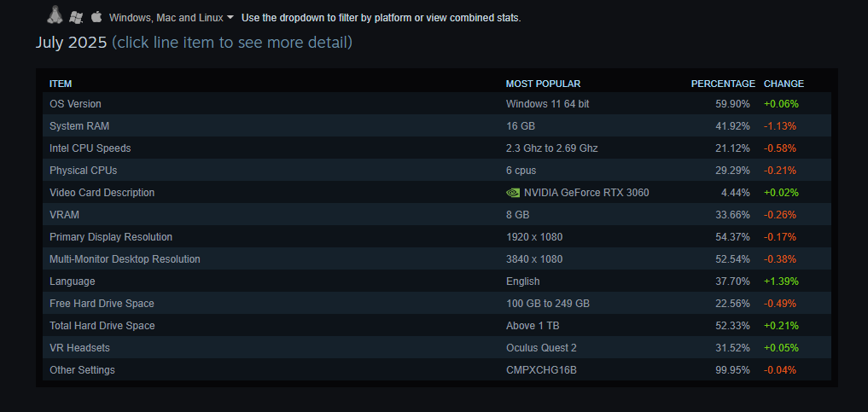Show Multi-Monitor Desktop Resolution details
868x412 pixels.
click(437, 258)
